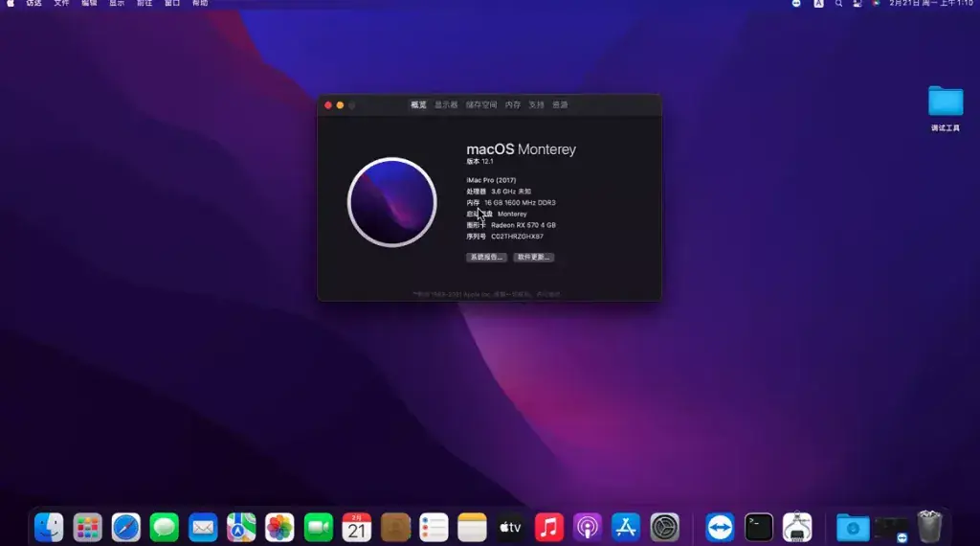Click the Spotlight search icon in menu bar
The height and width of the screenshot is (546, 980).
point(838,4)
